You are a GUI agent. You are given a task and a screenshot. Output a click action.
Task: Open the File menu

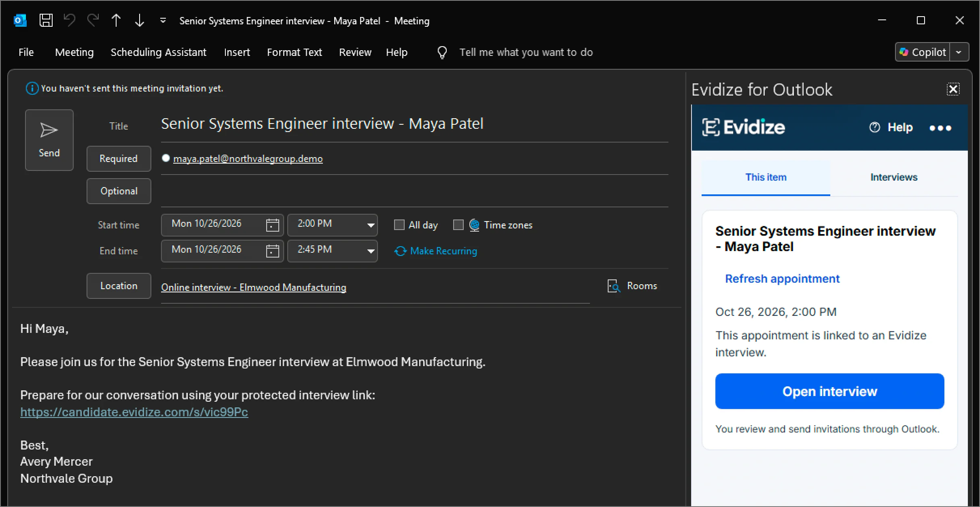click(x=26, y=52)
